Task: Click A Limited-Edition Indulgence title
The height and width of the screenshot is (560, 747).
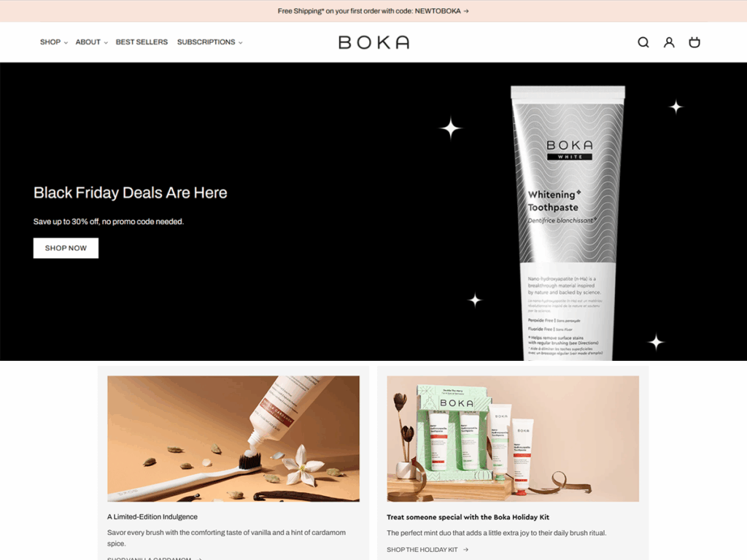Action: click(x=152, y=517)
